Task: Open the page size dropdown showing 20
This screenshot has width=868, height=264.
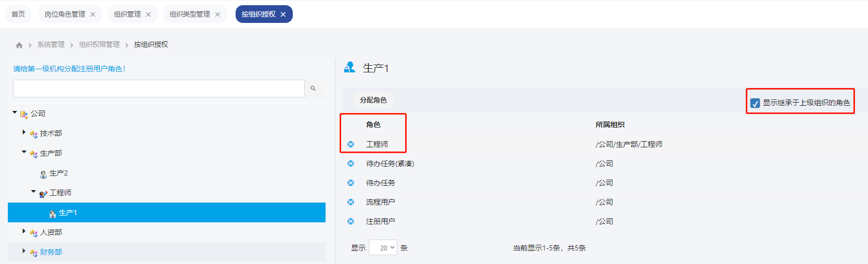Action: (383, 248)
